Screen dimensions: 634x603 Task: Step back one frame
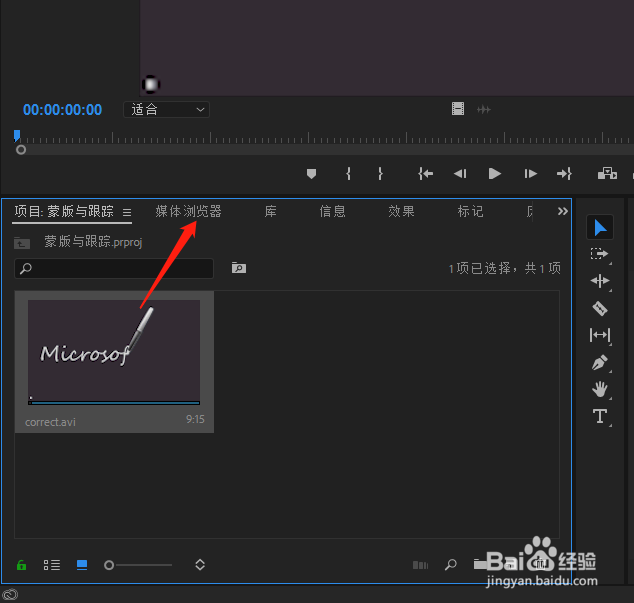pos(460,174)
